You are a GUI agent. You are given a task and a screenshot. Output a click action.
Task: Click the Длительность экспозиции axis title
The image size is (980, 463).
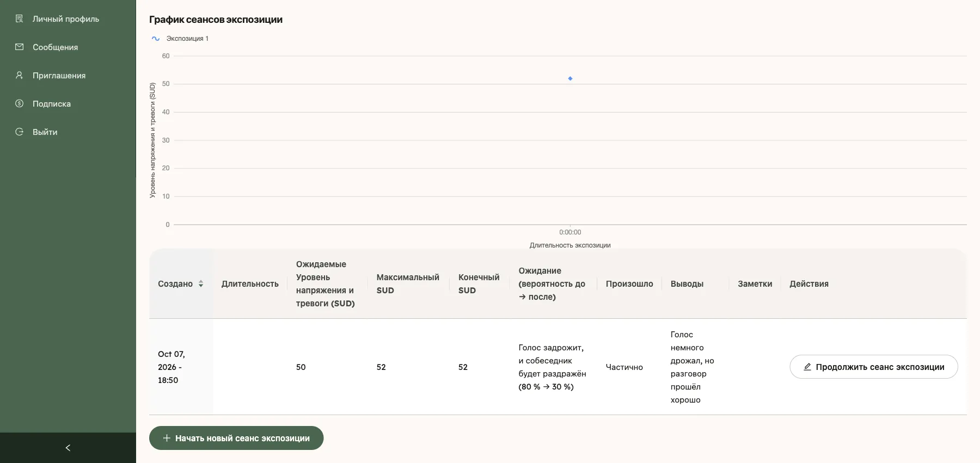pyautogui.click(x=570, y=245)
